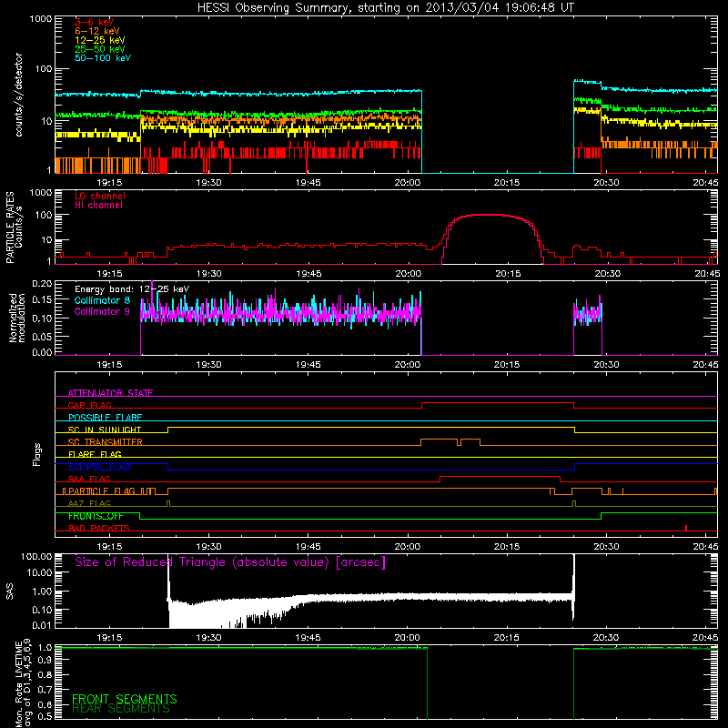Click the 'Normalized modulation' axis label

coord(16,318)
